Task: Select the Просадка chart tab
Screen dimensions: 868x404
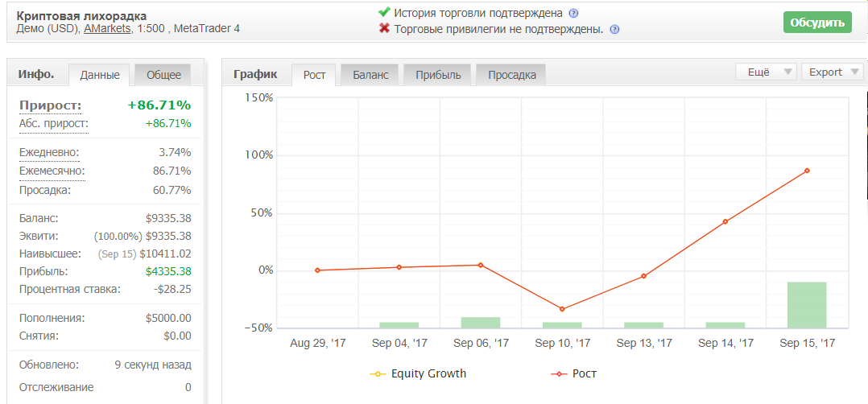Action: tap(512, 75)
